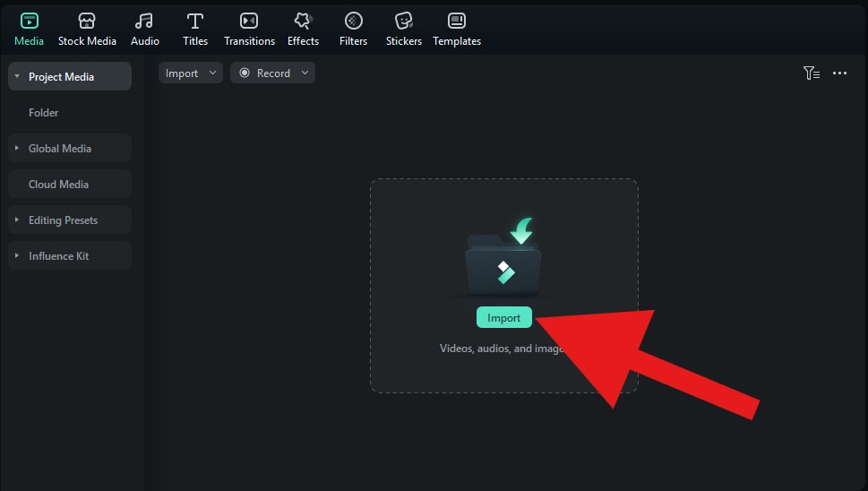Click the Record button label
The height and width of the screenshot is (491, 868).
pyautogui.click(x=273, y=73)
